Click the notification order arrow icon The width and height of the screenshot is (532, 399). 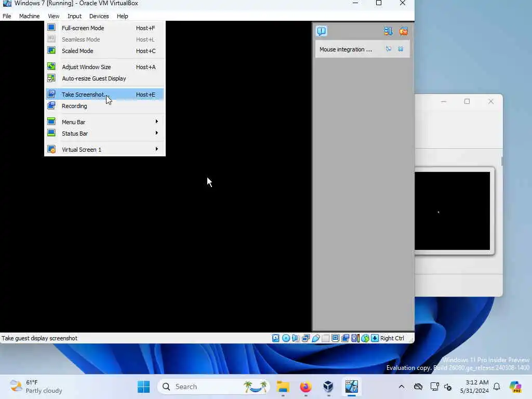(388, 31)
